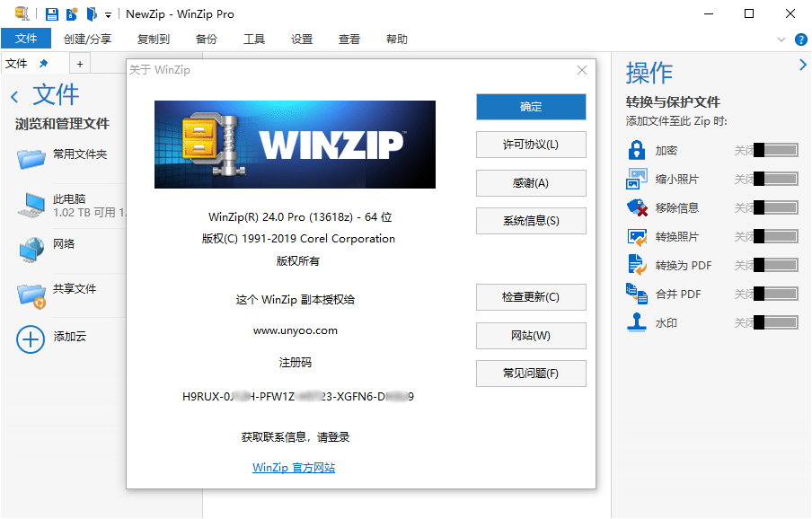812x519 pixels.
Task: Go back using the arrow beside 文件 heading
Action: coord(14,97)
